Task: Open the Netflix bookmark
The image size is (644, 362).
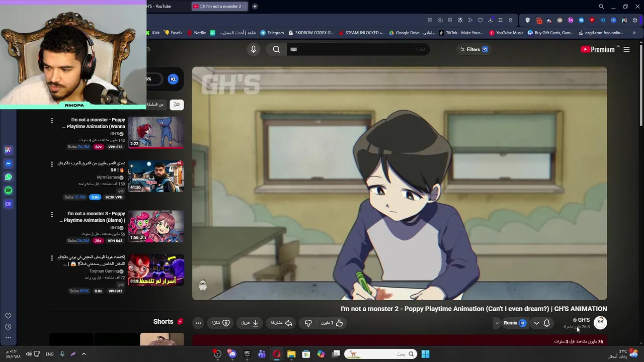Action: (197, 33)
